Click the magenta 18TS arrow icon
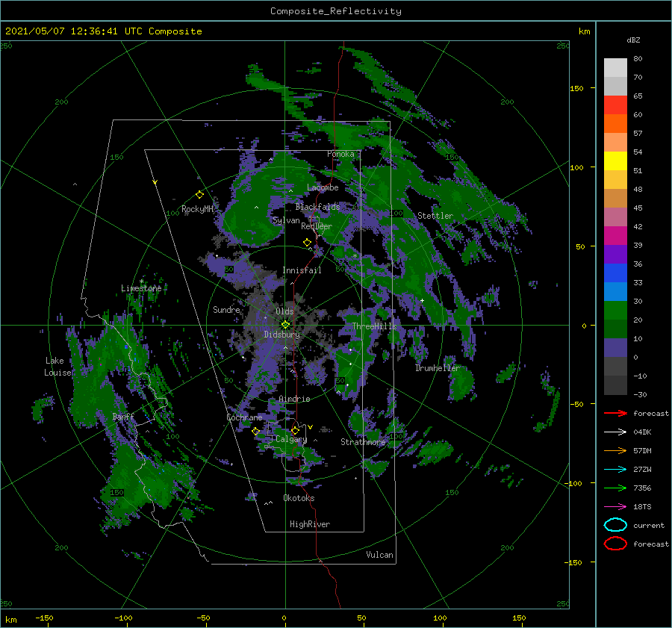This screenshot has width=672, height=628. [615, 507]
